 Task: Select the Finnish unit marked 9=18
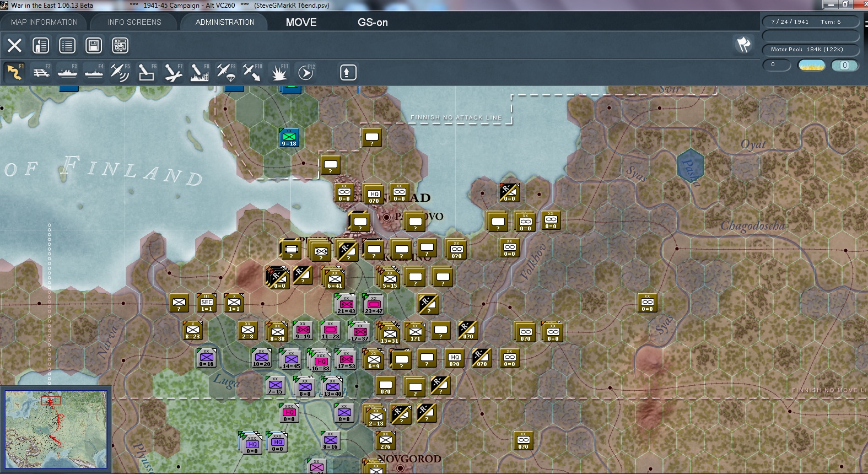(289, 137)
